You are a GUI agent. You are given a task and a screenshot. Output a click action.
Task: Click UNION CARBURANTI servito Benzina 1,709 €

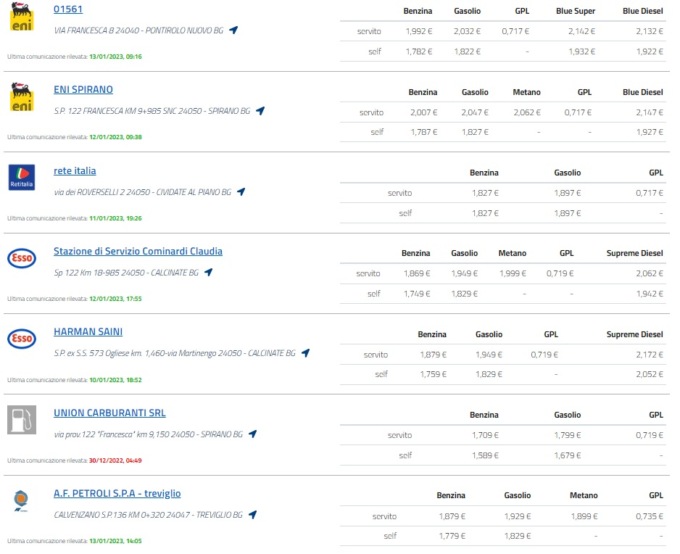point(485,435)
